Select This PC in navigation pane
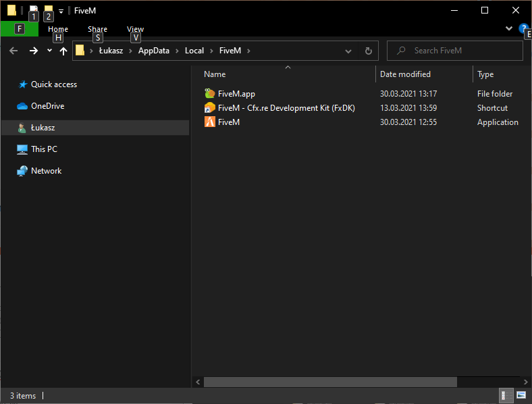The height and width of the screenshot is (404, 532). (44, 149)
